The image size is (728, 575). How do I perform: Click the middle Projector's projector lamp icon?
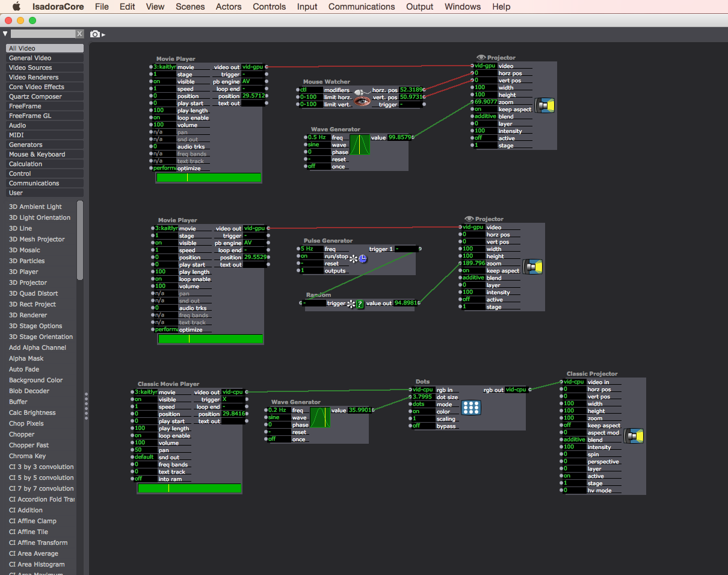pyautogui.click(x=532, y=267)
